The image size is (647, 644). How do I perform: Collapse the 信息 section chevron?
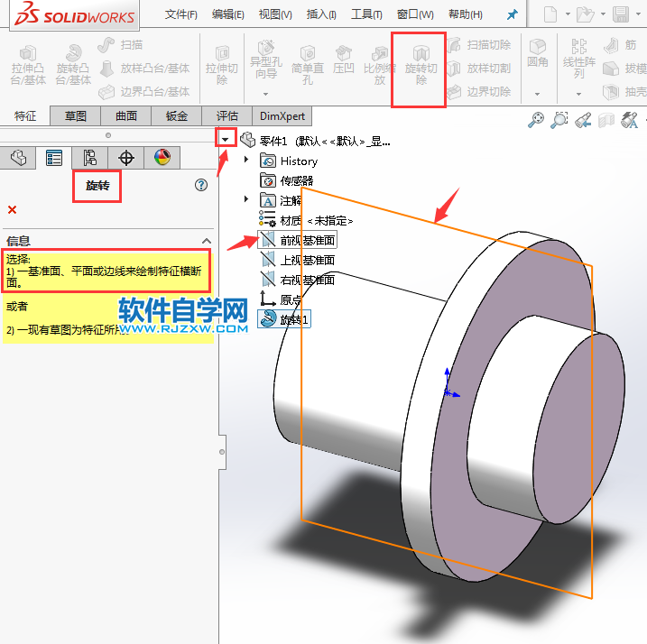(207, 241)
